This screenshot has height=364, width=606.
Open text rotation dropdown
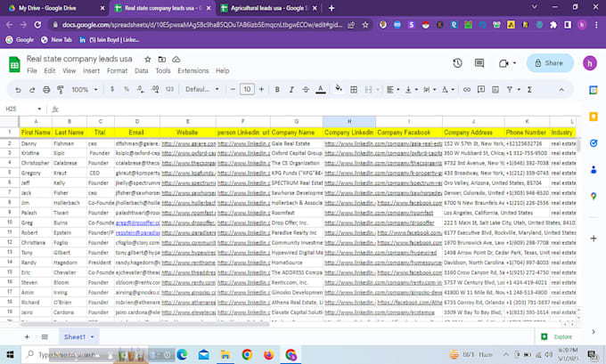[447, 90]
